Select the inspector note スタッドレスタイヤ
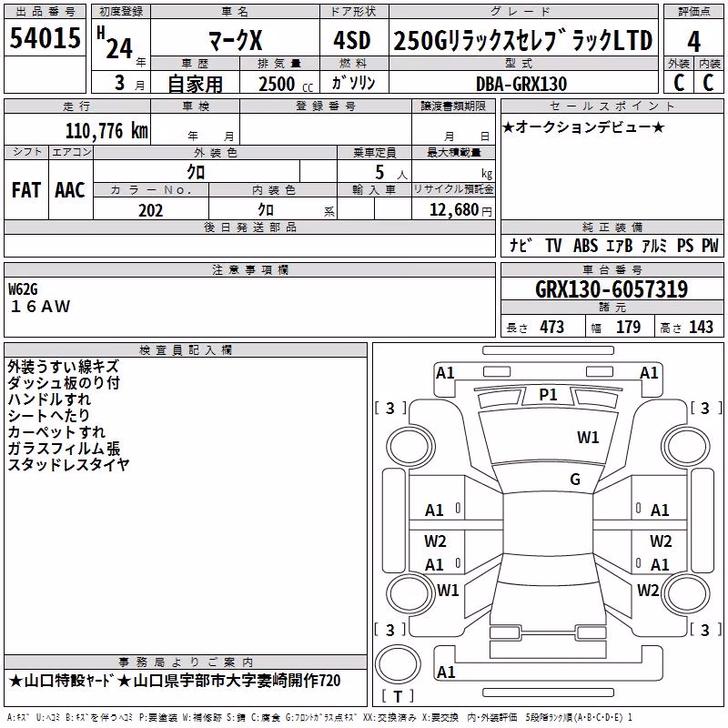This screenshot has height=728, width=728. (68, 464)
